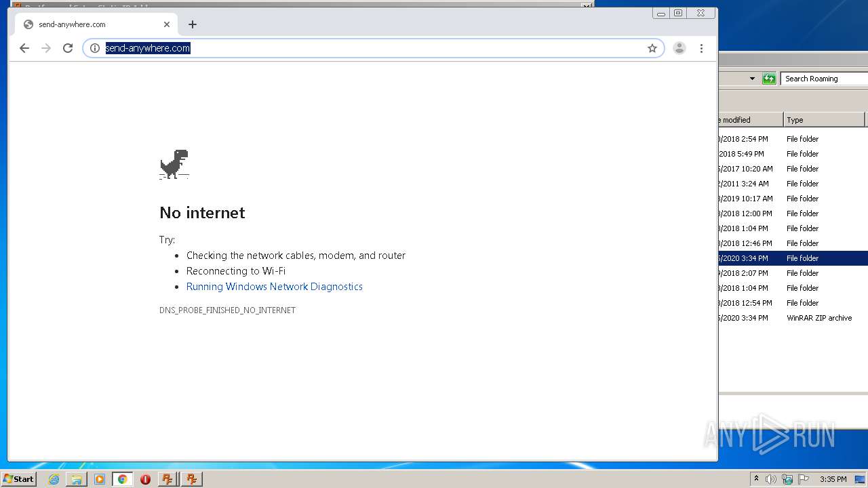The image size is (868, 488).
Task: Switch to first orange app taskbar button
Action: [167, 479]
